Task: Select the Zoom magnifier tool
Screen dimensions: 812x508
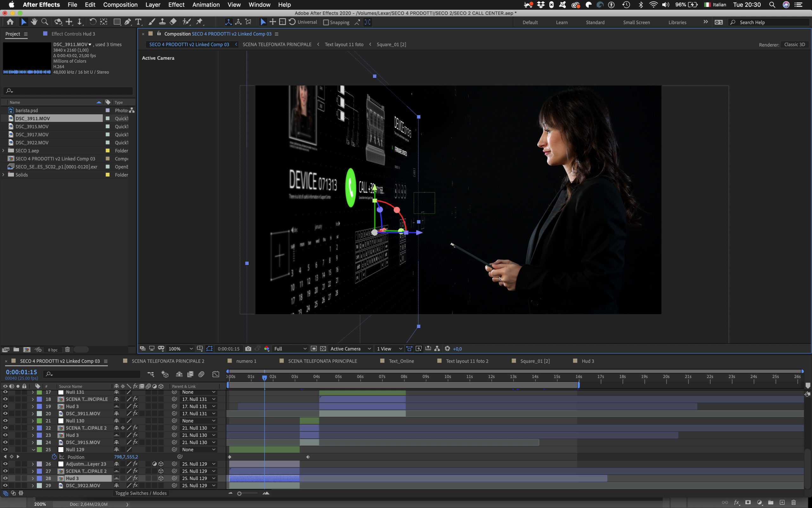Action: 45,22
